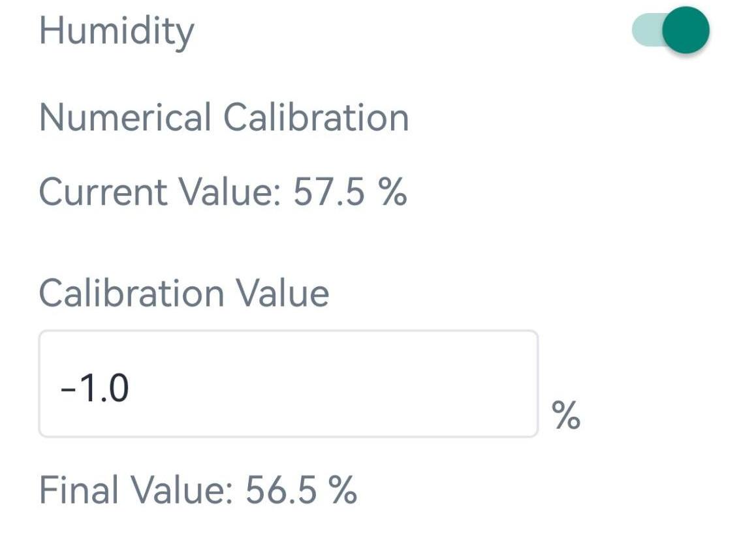This screenshot has height=535, width=756.
Task: Place cursor after -1.0 in the input
Action: point(131,389)
